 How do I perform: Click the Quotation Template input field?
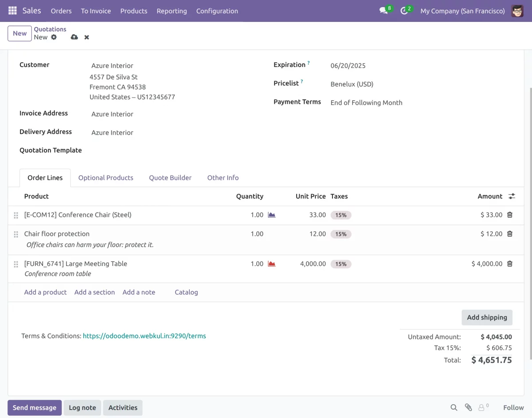[168, 151]
